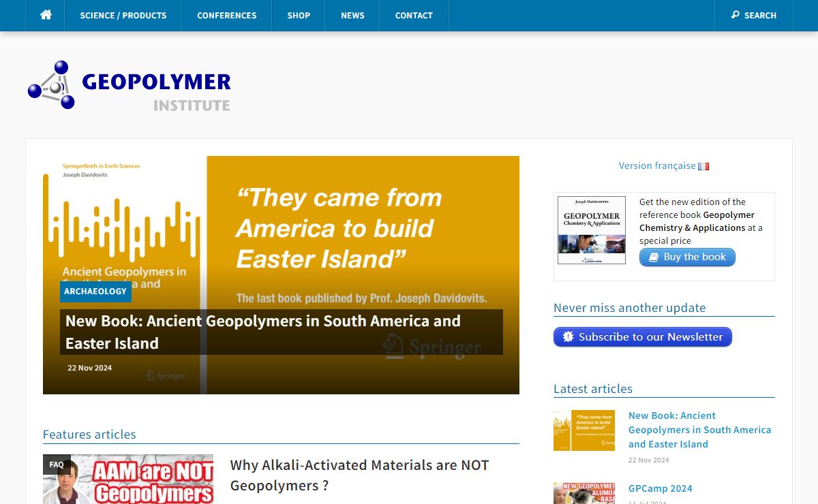Click the French flag icon
The width and height of the screenshot is (818, 504).
tap(703, 166)
